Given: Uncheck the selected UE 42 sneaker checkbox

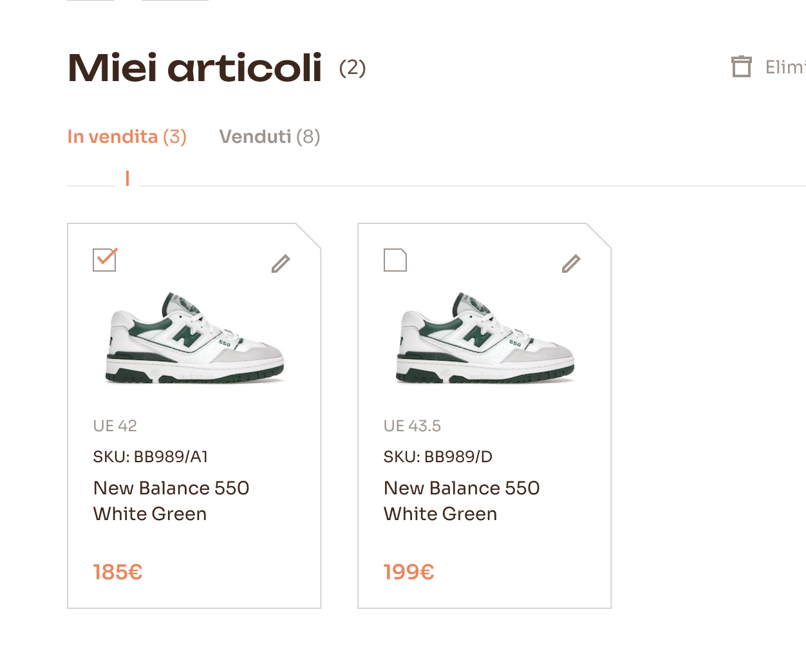Looking at the screenshot, I should (x=104, y=260).
